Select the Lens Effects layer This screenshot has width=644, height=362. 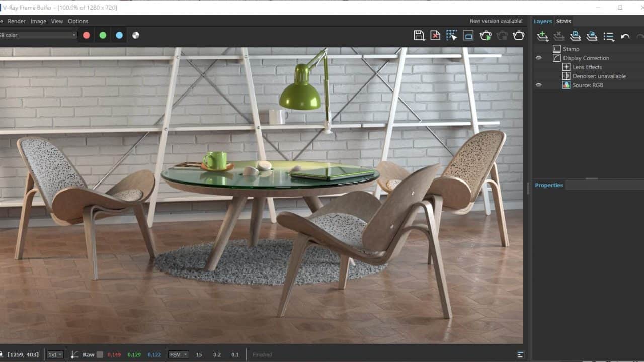click(588, 67)
